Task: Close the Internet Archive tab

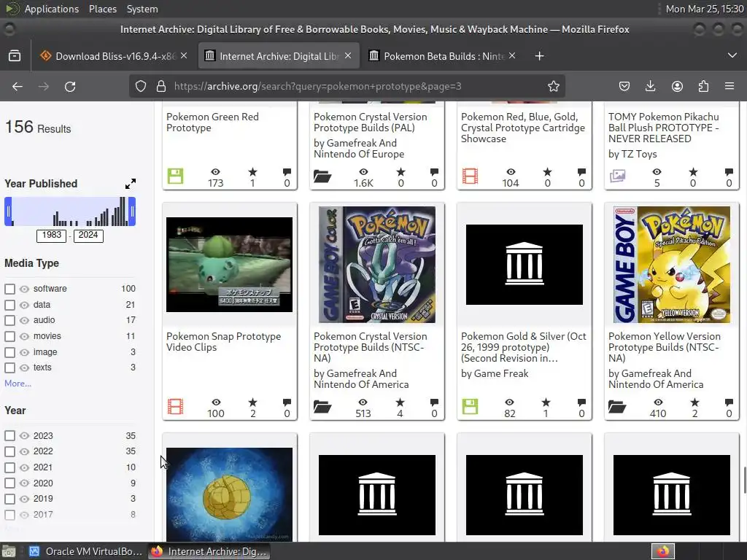Action: point(348,55)
